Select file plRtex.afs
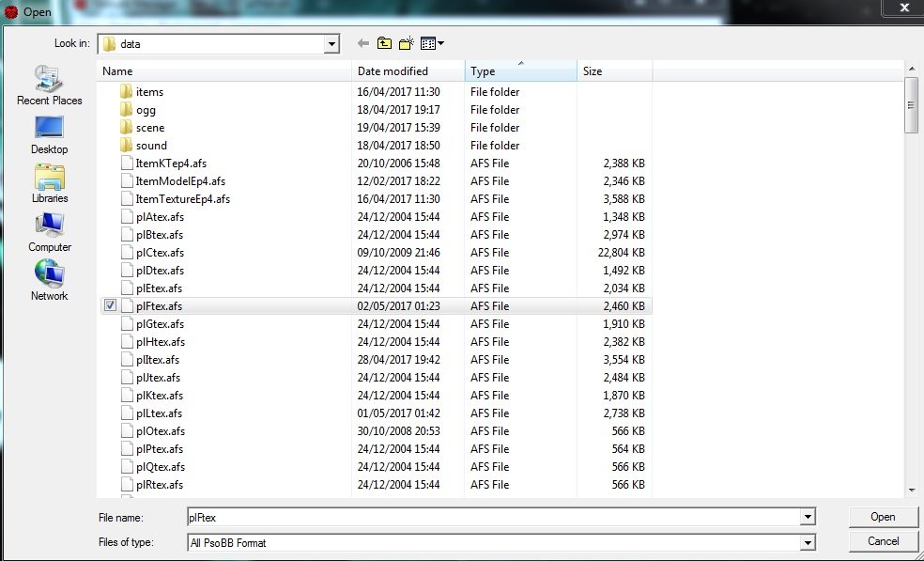924x561 pixels. click(159, 484)
